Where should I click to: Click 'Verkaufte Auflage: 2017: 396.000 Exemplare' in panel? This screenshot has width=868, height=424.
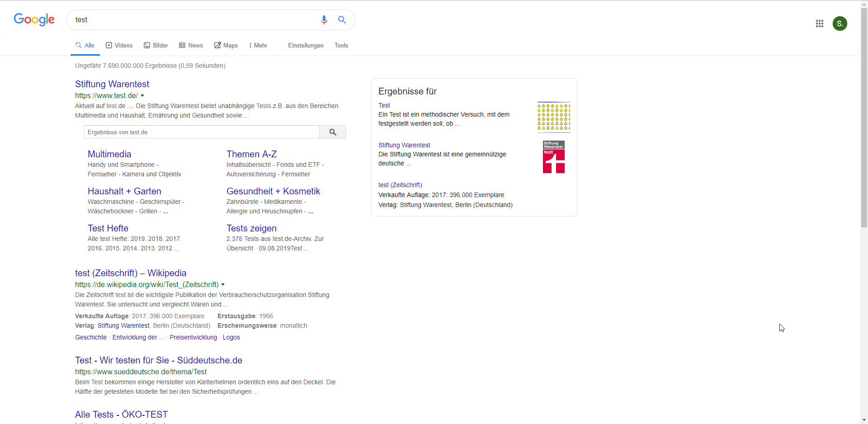(x=441, y=195)
